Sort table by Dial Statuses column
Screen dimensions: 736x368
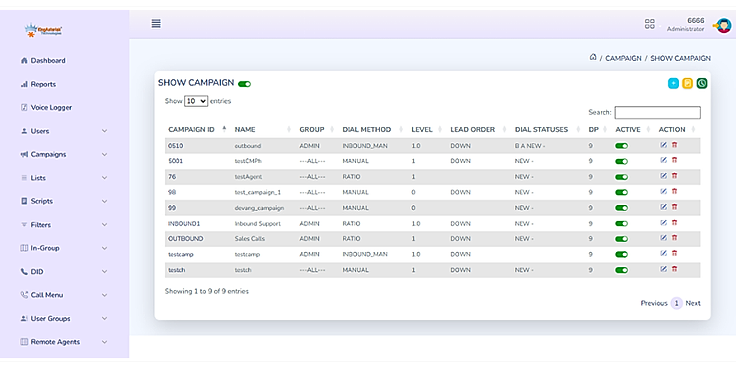pyautogui.click(x=547, y=130)
